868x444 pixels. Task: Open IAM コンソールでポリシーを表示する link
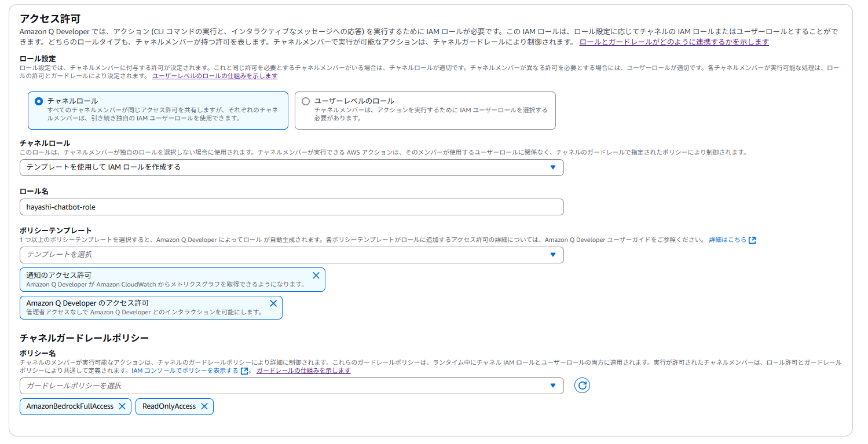click(185, 371)
